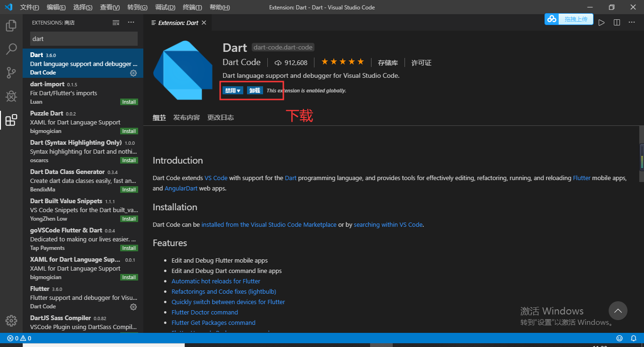Screen dimensions: 644x347
Task: Click the VS Code logo in title bar
Action: point(8,7)
